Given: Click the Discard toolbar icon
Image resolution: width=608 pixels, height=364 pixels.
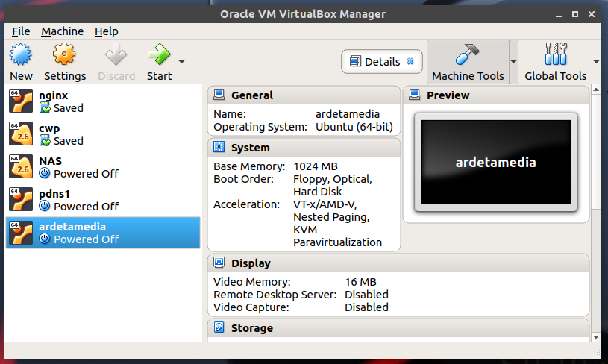Looking at the screenshot, I should 116,54.
